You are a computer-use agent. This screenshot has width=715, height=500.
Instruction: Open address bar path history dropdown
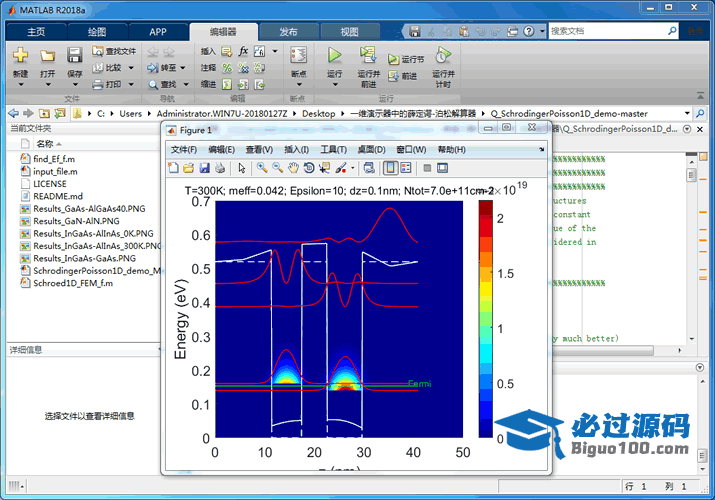687,113
